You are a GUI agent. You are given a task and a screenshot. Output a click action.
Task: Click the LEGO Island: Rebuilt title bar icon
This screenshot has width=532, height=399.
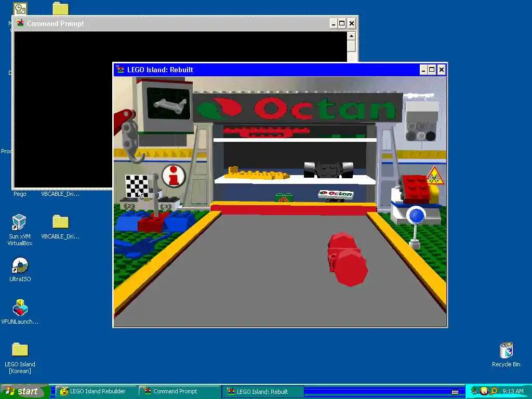120,70
